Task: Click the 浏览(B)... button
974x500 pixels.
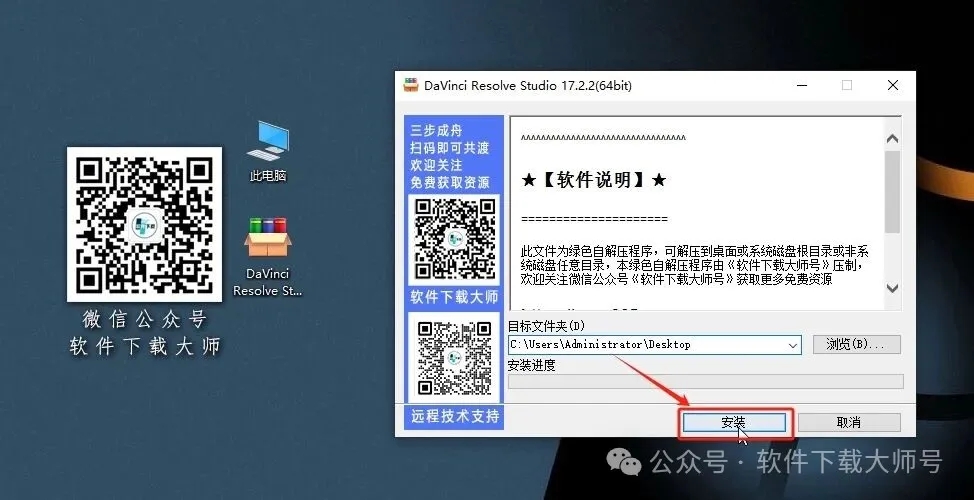Action: point(857,344)
